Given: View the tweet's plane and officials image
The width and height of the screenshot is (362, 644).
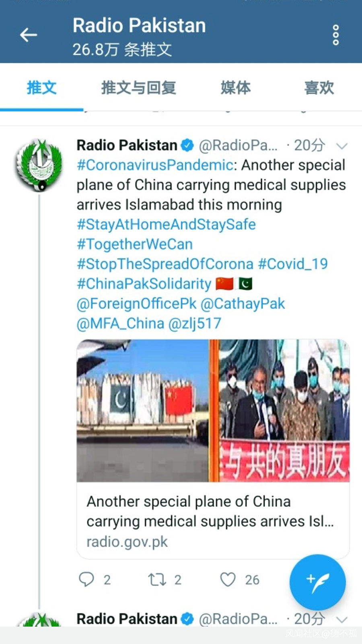Looking at the screenshot, I should [213, 411].
